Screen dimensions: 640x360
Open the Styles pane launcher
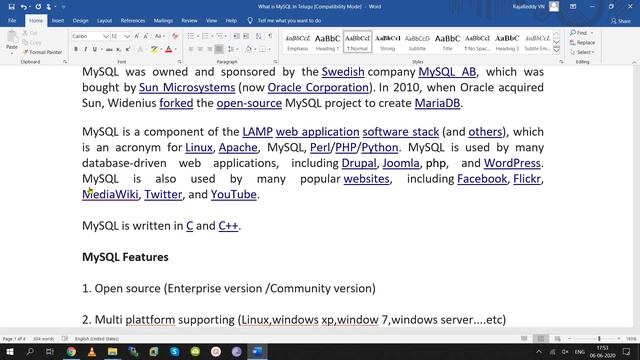point(561,62)
